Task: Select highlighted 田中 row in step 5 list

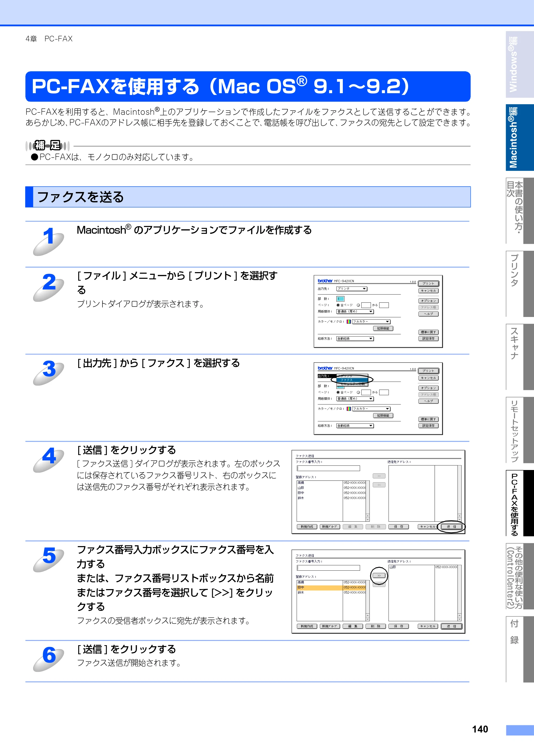Action: 331,587
